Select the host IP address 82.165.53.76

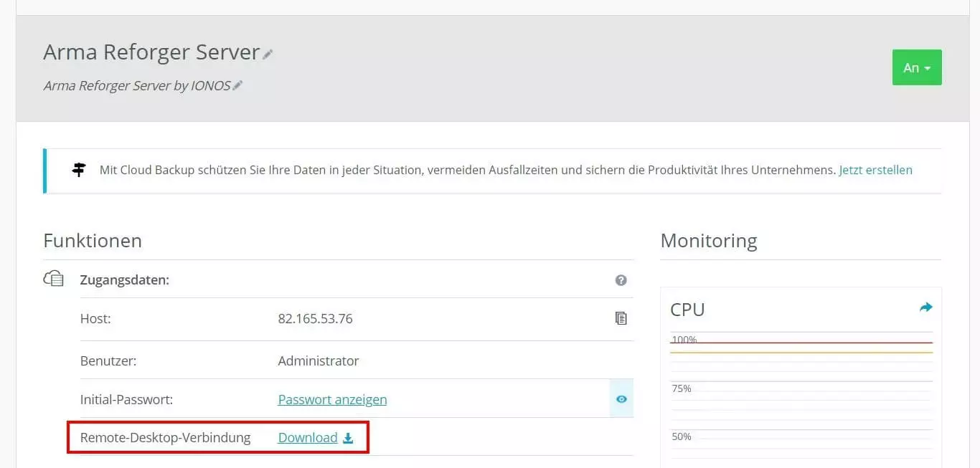click(315, 318)
